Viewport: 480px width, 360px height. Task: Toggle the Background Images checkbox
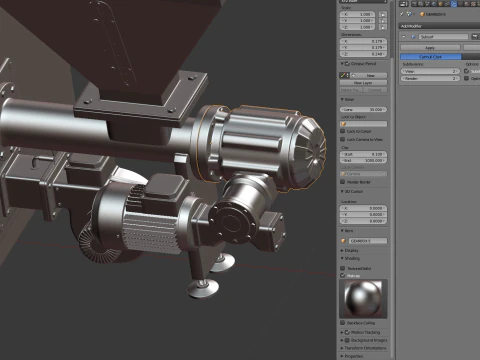347,340
